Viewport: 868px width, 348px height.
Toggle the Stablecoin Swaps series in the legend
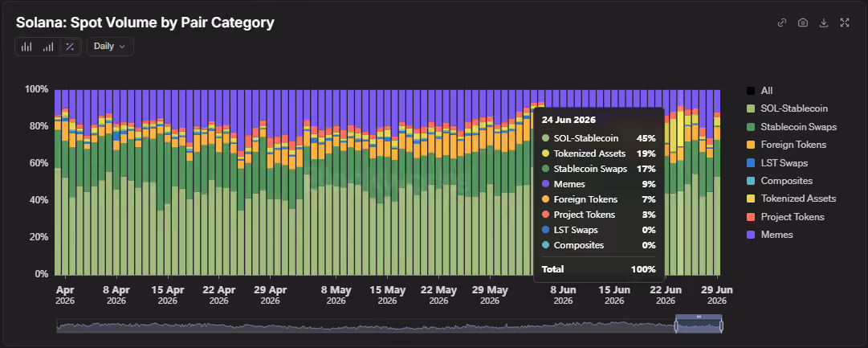(791, 127)
